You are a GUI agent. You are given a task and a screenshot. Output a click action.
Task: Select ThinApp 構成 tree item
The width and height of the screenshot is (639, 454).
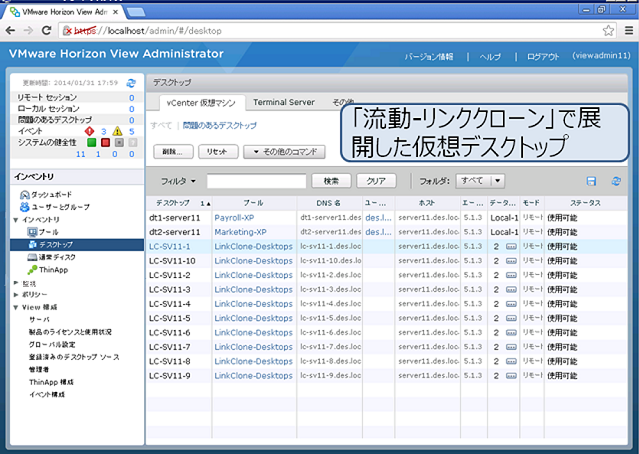point(51,382)
